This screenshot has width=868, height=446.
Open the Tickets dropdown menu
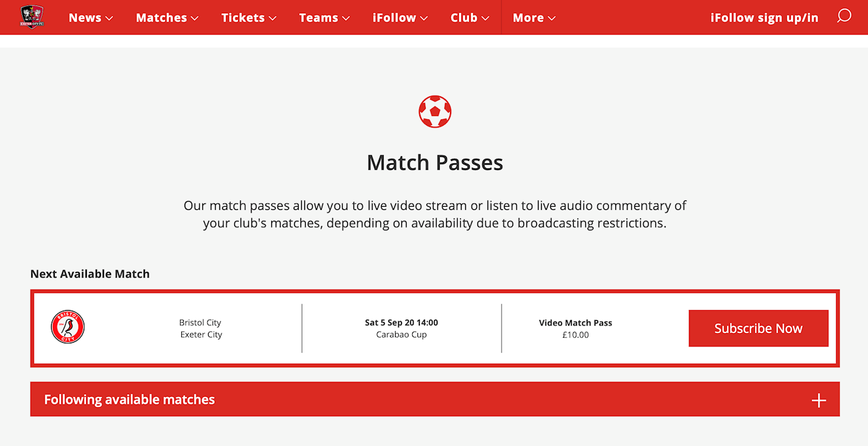(x=249, y=18)
